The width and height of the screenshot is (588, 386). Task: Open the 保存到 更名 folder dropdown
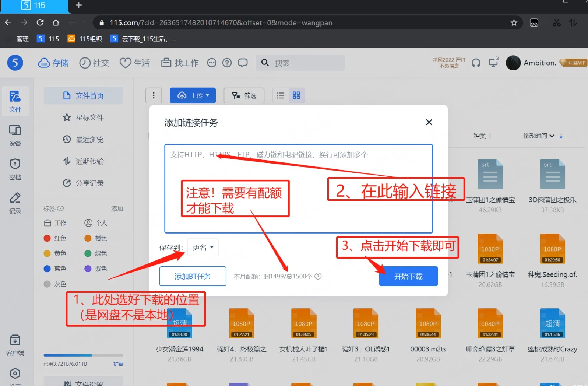click(203, 248)
